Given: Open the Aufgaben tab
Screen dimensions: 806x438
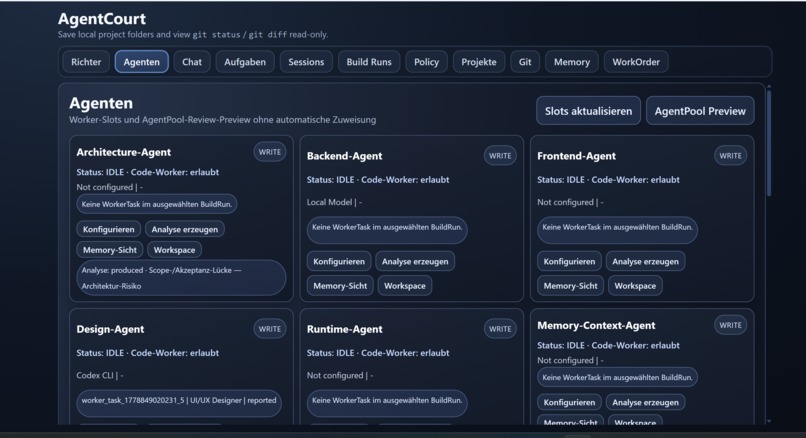Looking at the screenshot, I should coord(245,62).
